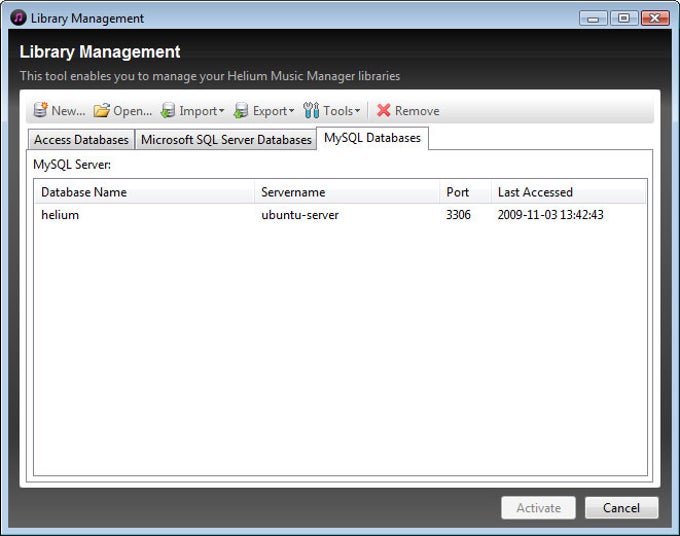Click the Export database icon
Image resolution: width=680 pixels, height=536 pixels.
[241, 110]
